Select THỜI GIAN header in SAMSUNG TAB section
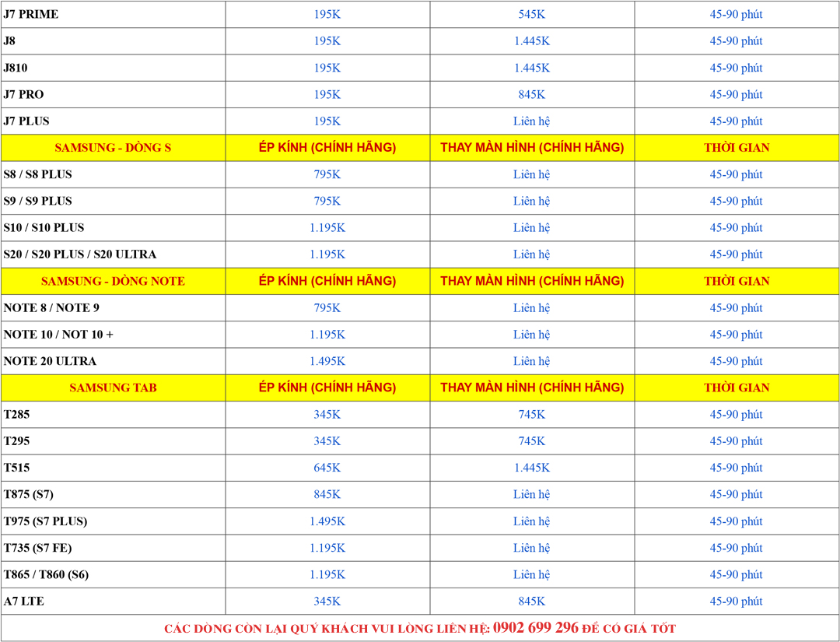Screen dimensions: 840x642 [737, 388]
